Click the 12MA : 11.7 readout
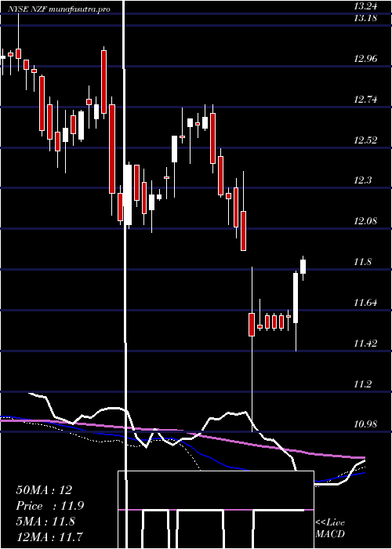392x549 pixels. pos(49,536)
